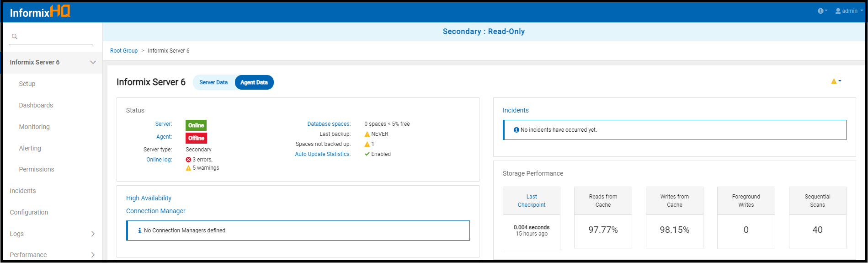This screenshot has width=868, height=263.
Task: Click the Auto Update Statistics checkmark icon
Action: [367, 154]
